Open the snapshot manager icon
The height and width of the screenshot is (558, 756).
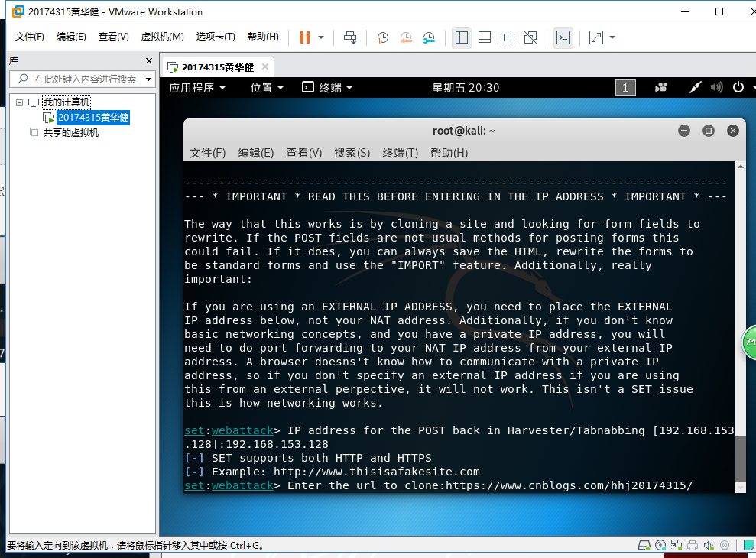[x=429, y=37]
